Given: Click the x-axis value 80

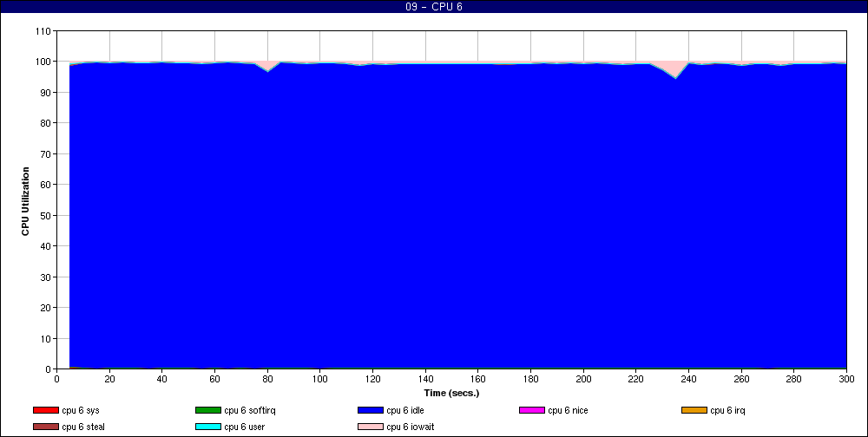Looking at the screenshot, I should 267,379.
